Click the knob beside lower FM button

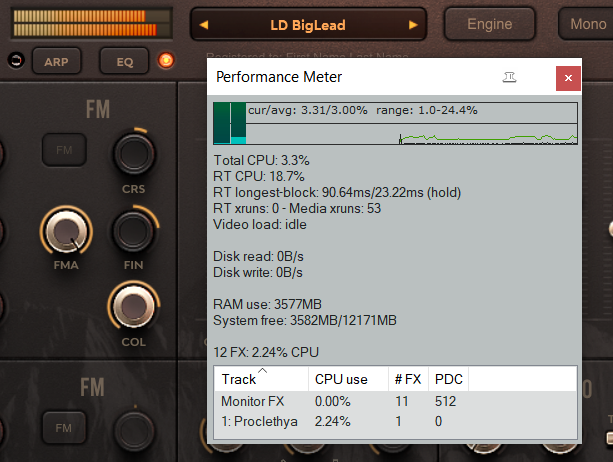[134, 432]
